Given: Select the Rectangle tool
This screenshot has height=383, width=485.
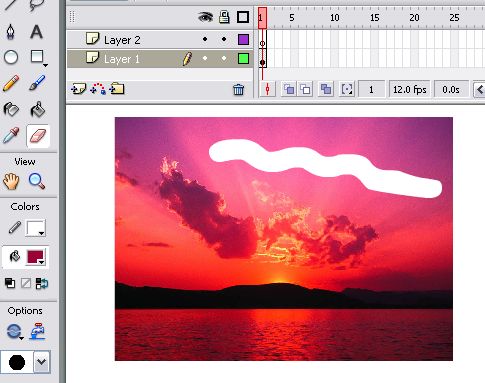Looking at the screenshot, I should [x=38, y=57].
